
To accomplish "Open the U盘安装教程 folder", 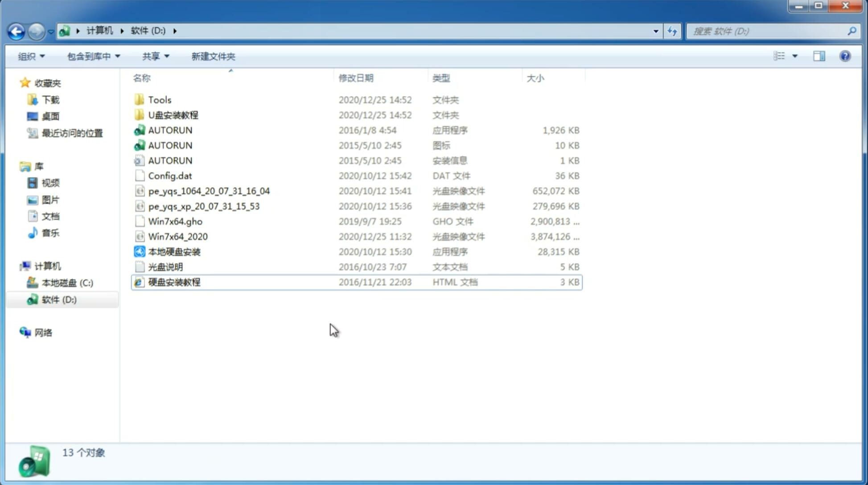I will [x=173, y=115].
